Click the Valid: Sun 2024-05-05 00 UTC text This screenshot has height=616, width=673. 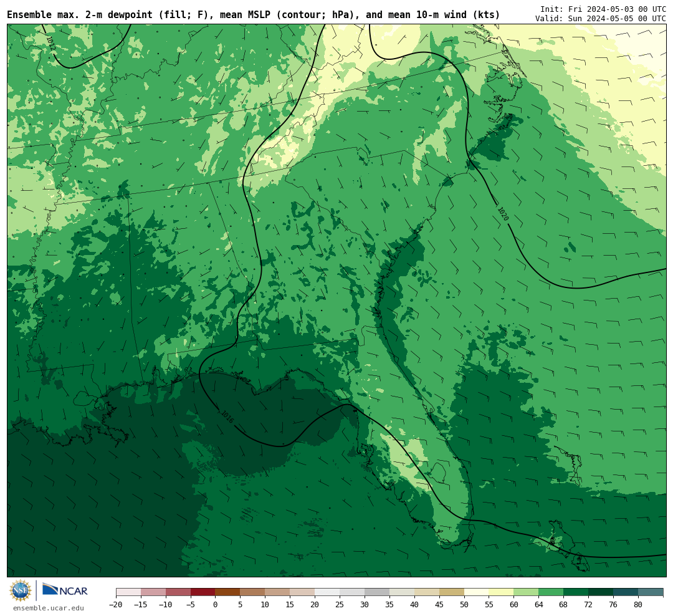(601, 19)
